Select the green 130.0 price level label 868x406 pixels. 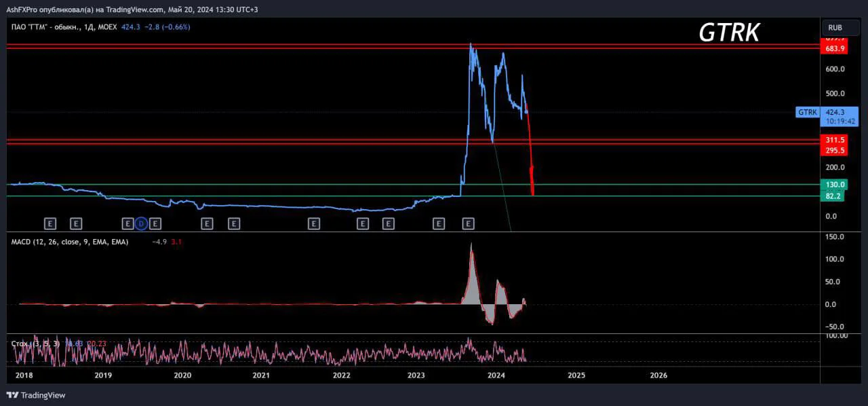click(835, 185)
